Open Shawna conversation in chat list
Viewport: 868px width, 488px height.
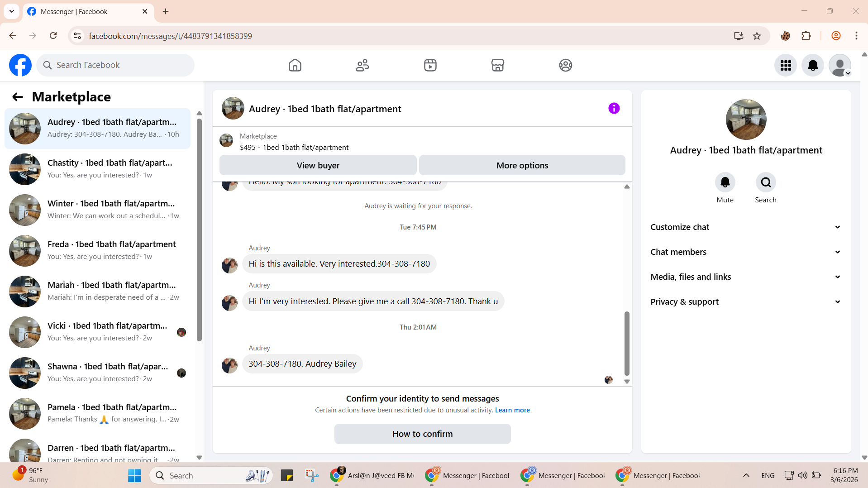[97, 373]
